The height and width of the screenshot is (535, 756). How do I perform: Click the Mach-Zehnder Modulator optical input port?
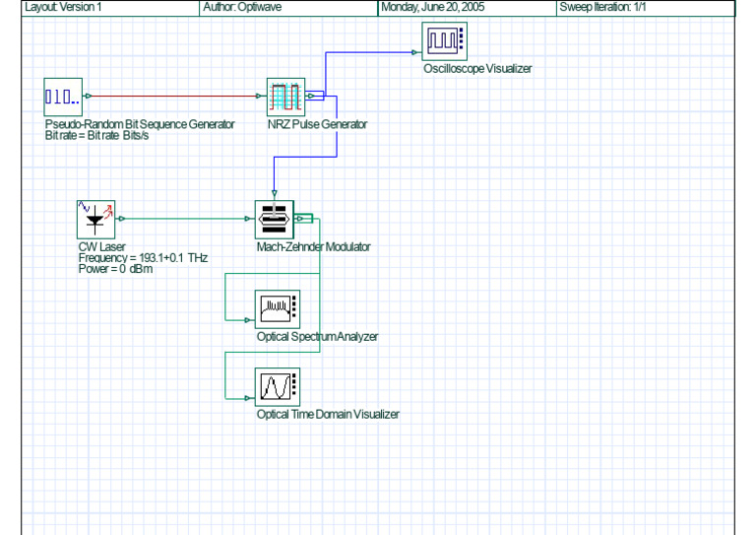point(248,219)
